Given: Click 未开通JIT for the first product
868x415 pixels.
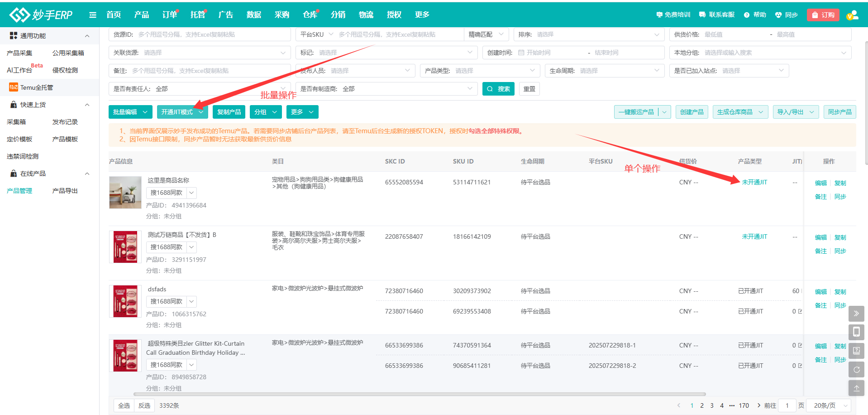Looking at the screenshot, I should click(x=754, y=182).
